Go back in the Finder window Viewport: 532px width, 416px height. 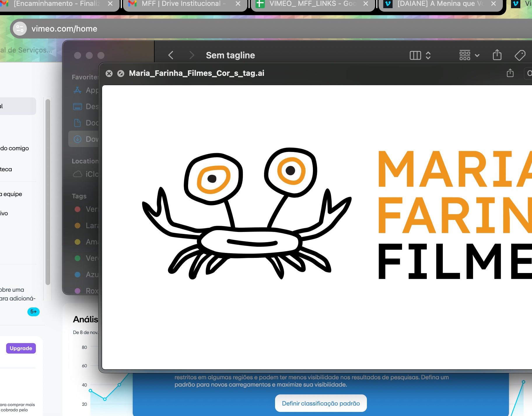[x=171, y=55]
